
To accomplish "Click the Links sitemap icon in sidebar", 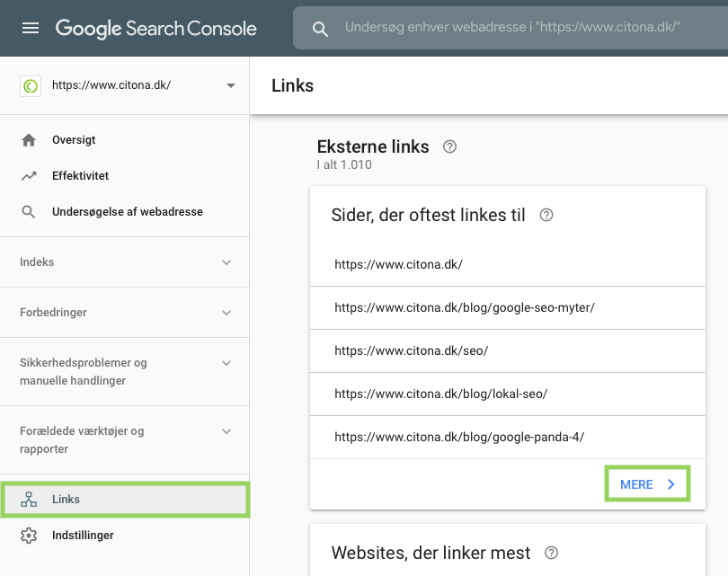I will click(29, 500).
